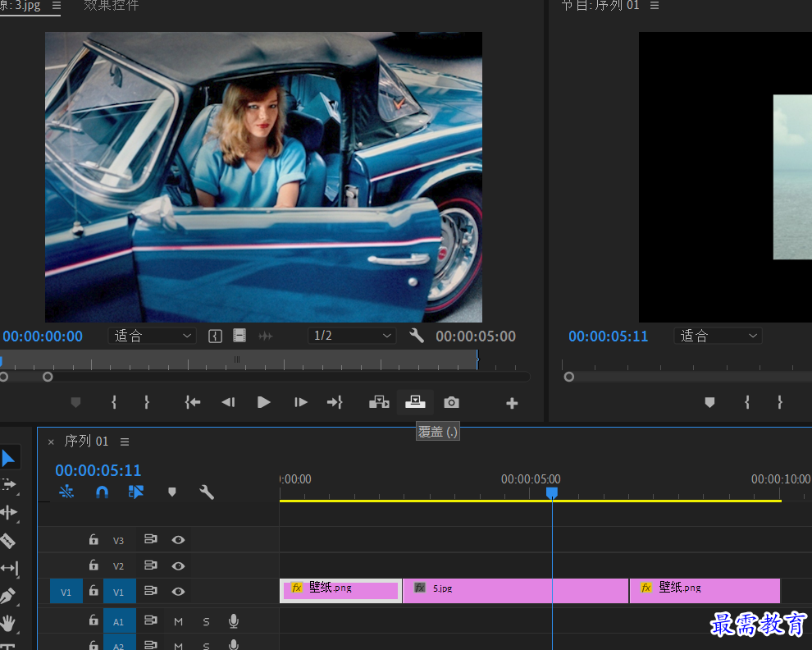Open program monitor zoom level dropdown
This screenshot has width=812, height=650.
(718, 336)
